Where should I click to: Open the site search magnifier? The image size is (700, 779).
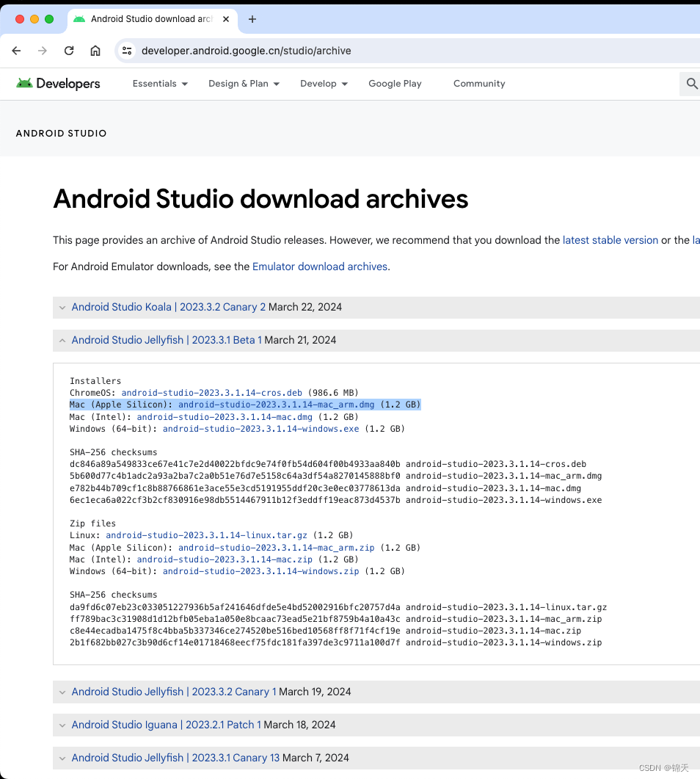click(x=692, y=84)
